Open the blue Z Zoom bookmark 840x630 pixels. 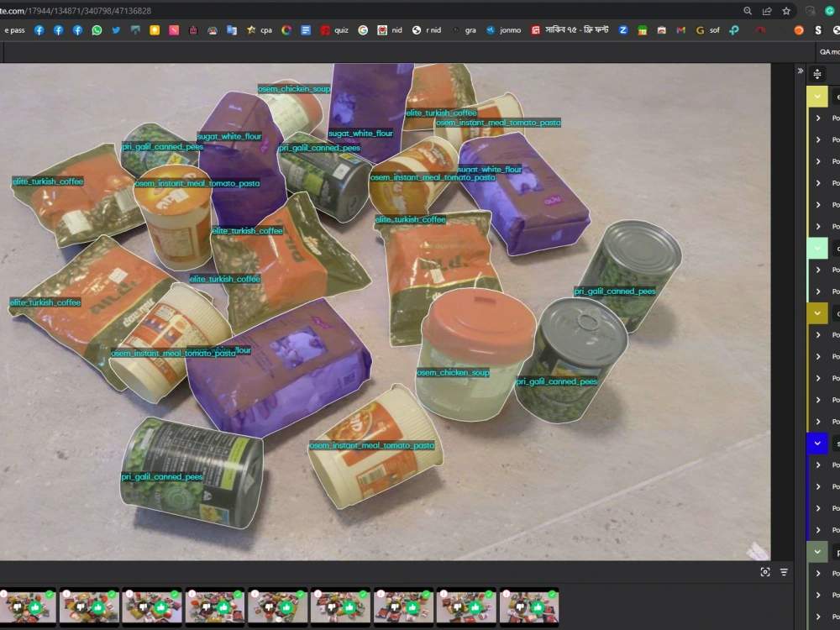[623, 30]
